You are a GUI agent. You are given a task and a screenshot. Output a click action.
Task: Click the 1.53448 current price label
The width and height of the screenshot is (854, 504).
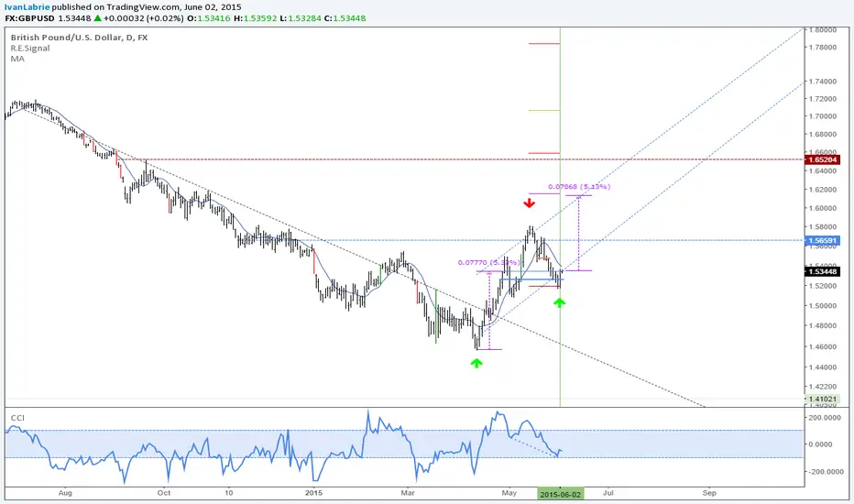(x=823, y=271)
